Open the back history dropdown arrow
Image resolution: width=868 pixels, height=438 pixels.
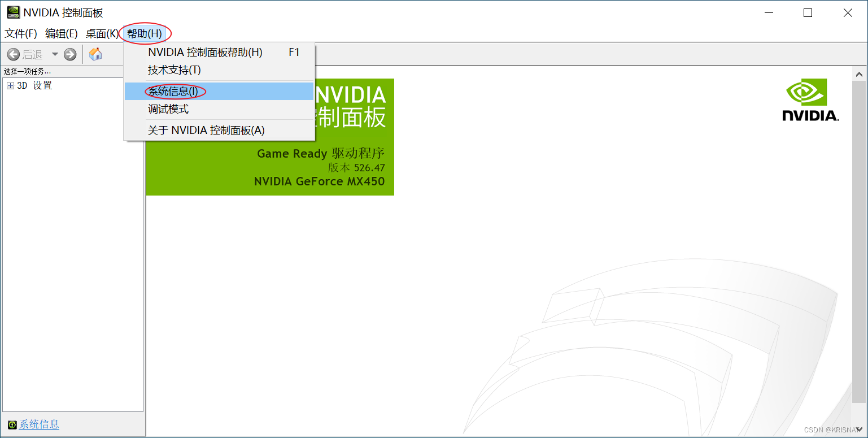pyautogui.click(x=55, y=54)
